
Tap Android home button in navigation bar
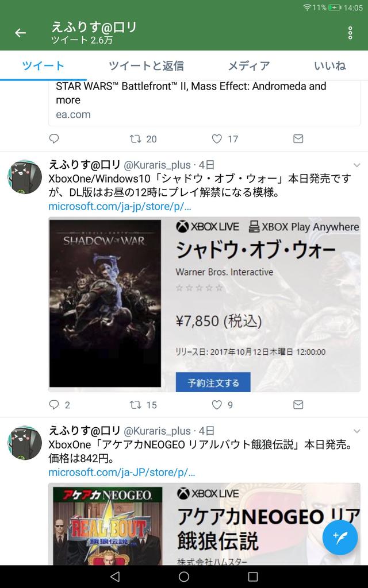184,577
